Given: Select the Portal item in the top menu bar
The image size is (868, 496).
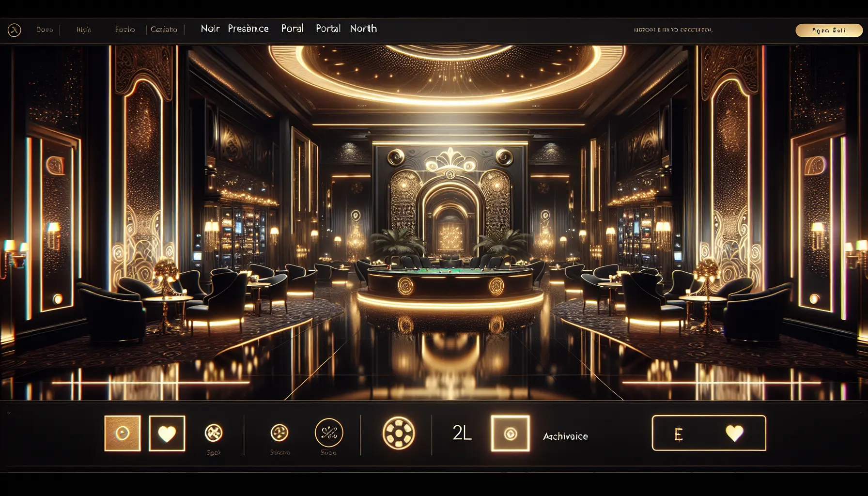Looking at the screenshot, I should 327,29.
